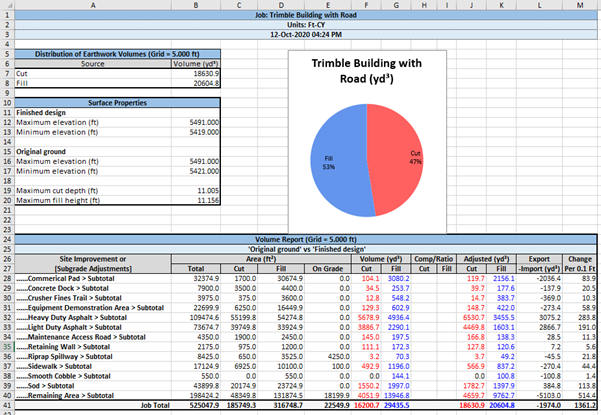The image size is (601, 415).
Task: Click the 'Surface Properties' header cell
Action: (117, 103)
